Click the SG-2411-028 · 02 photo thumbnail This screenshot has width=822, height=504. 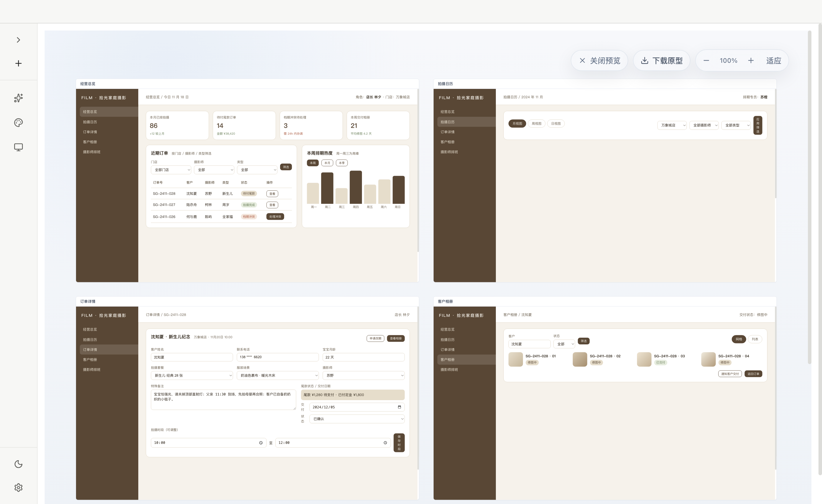(580, 359)
